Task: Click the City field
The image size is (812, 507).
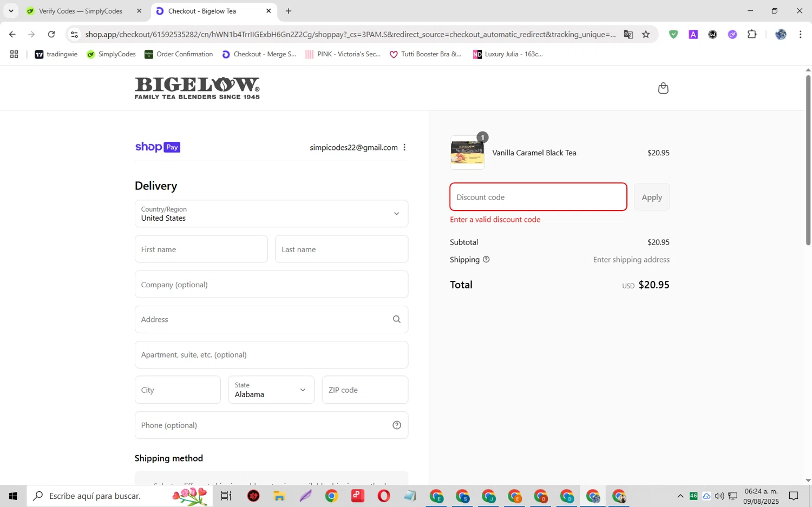Action: [x=178, y=390]
